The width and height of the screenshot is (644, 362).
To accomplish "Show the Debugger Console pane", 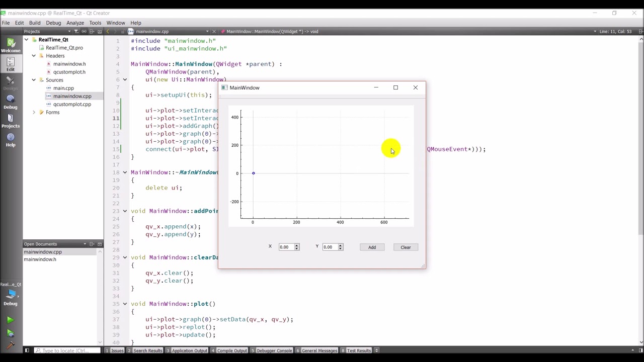I will pyautogui.click(x=272, y=350).
